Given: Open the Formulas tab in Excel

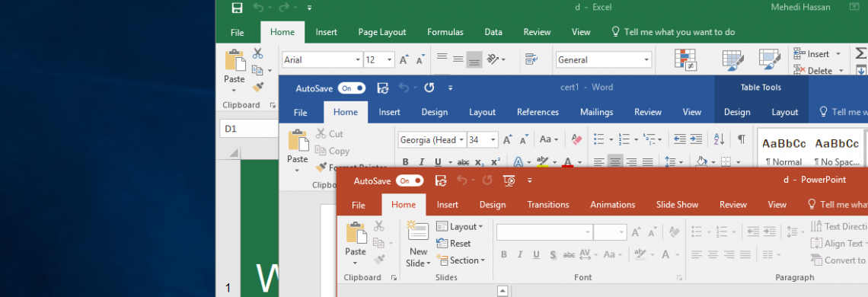Looking at the screenshot, I should 445,32.
